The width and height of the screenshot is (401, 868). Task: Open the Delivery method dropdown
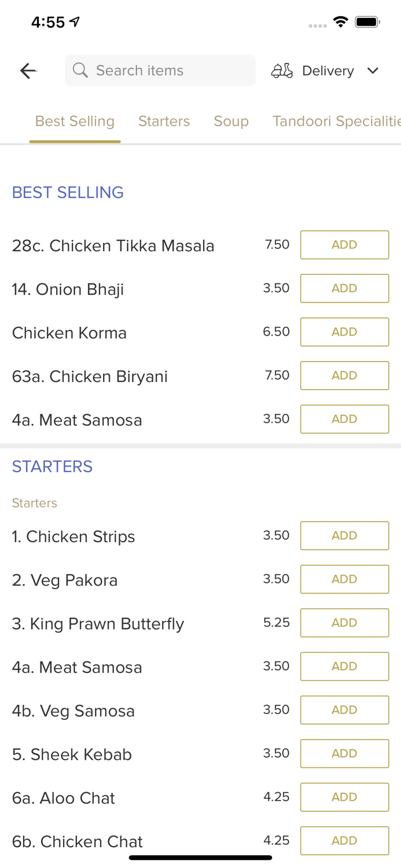click(328, 71)
